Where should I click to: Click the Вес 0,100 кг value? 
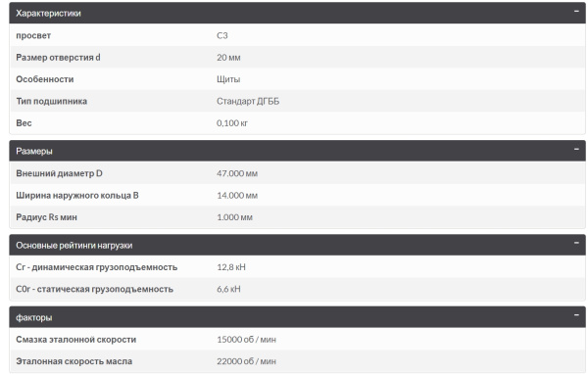pyautogui.click(x=232, y=123)
